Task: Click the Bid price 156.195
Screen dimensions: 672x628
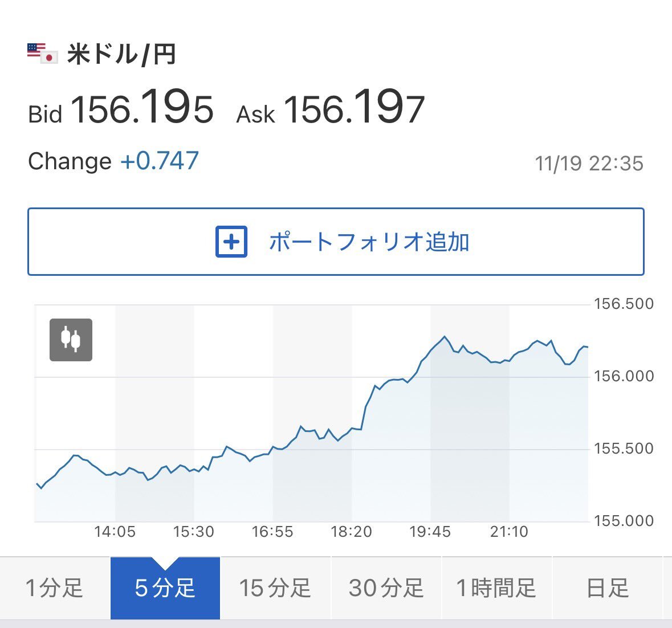Action: tap(142, 109)
